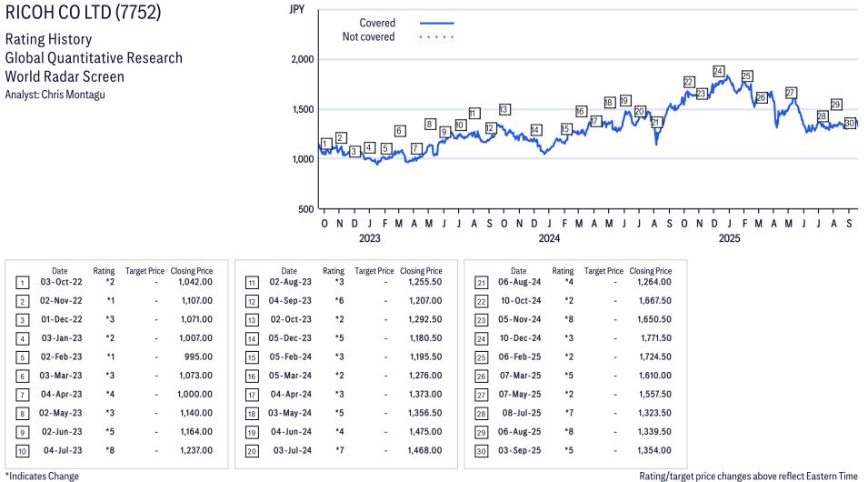The width and height of the screenshot is (868, 482).
Task: Select marker 30 at chart's right end
Action: click(x=850, y=123)
